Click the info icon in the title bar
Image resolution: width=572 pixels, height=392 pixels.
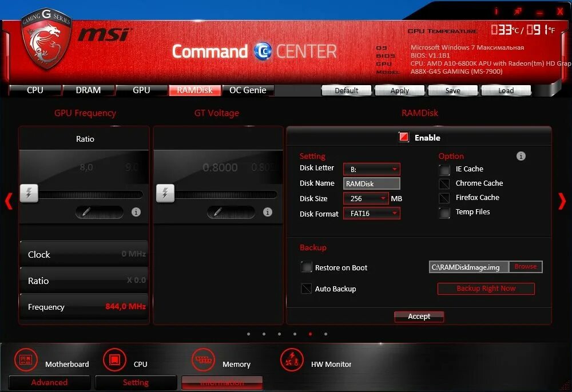(496, 11)
